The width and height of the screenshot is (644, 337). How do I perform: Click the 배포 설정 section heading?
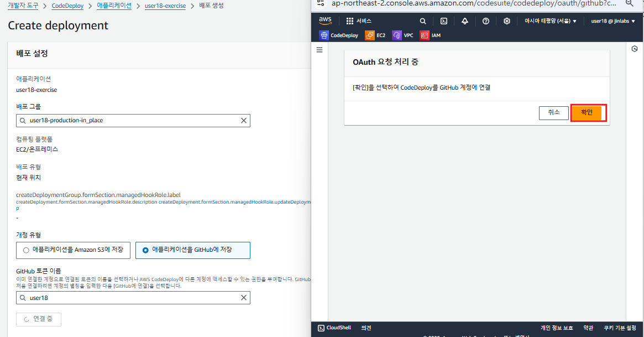point(32,54)
